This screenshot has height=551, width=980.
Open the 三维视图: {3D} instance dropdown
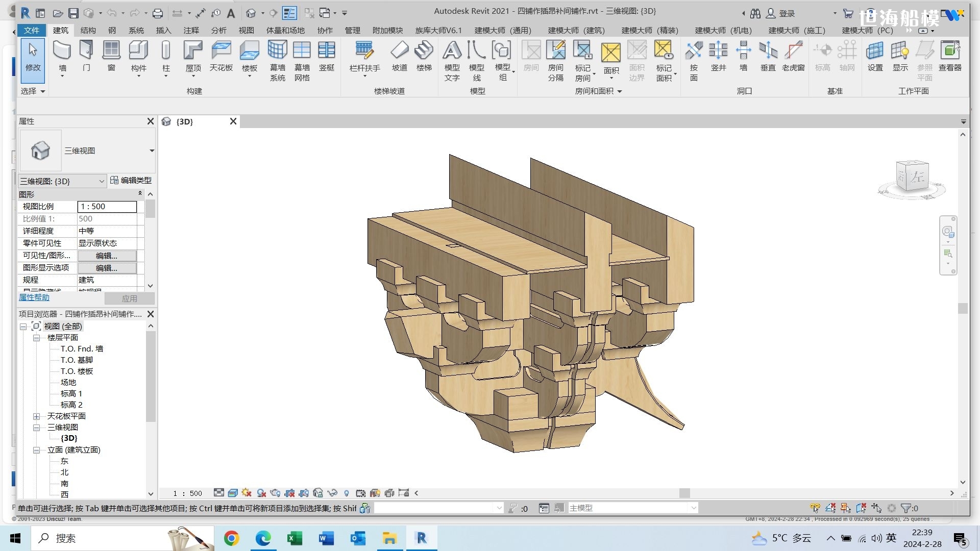click(62, 181)
